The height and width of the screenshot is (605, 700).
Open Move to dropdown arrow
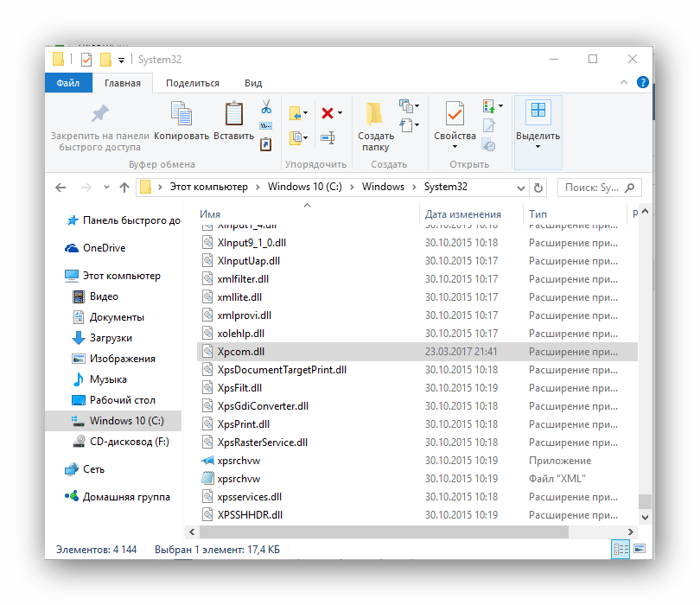click(x=306, y=113)
